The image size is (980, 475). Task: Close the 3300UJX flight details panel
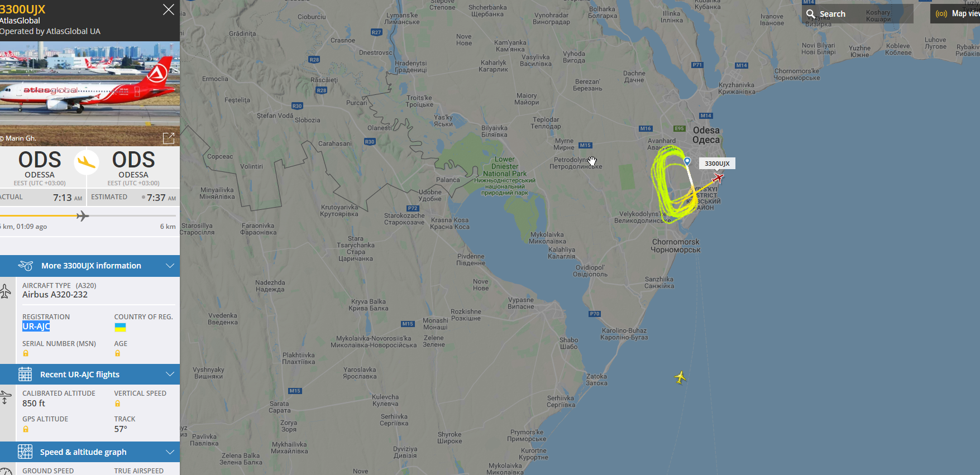click(x=169, y=9)
